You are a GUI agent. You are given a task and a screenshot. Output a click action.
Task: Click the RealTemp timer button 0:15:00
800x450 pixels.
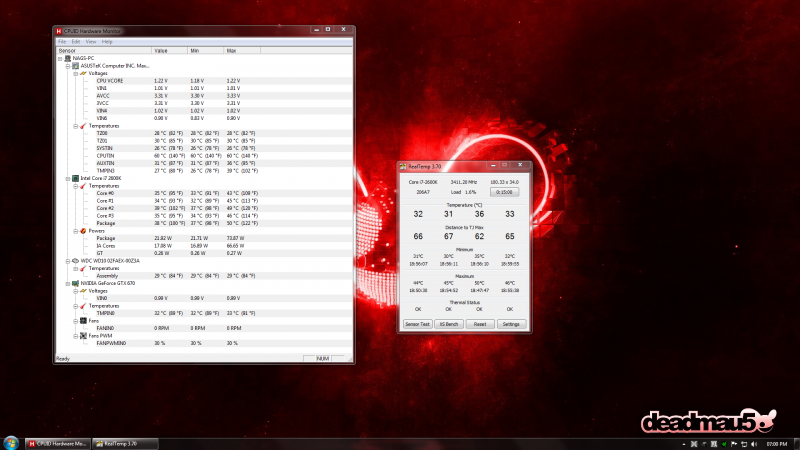click(505, 192)
